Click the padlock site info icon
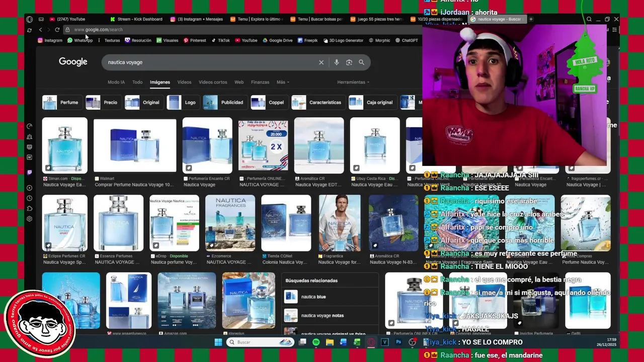The height and width of the screenshot is (362, 644). (x=67, y=30)
